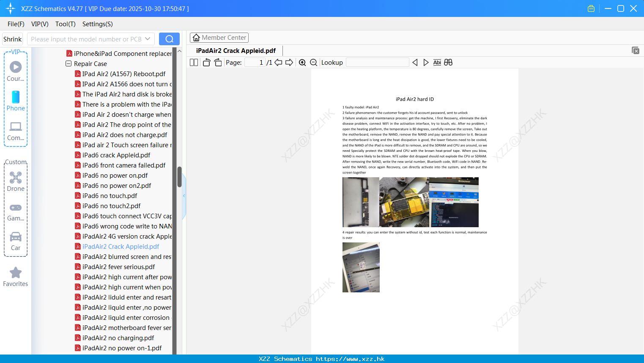
Task: Toggle the Abi match-case icon
Action: tap(437, 62)
